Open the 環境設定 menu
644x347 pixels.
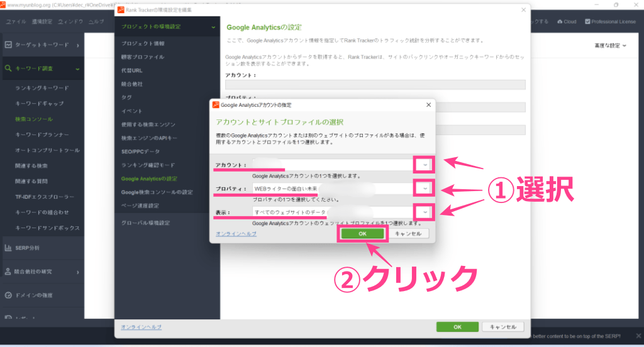coord(42,21)
